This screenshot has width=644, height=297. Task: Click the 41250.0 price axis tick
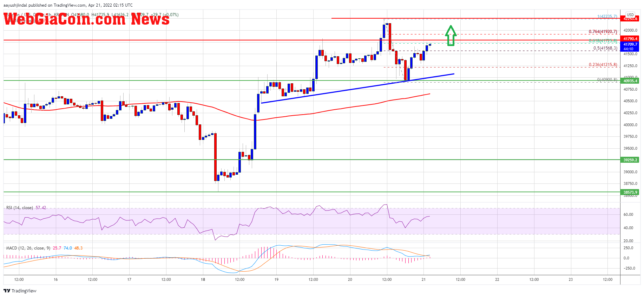[630, 66]
